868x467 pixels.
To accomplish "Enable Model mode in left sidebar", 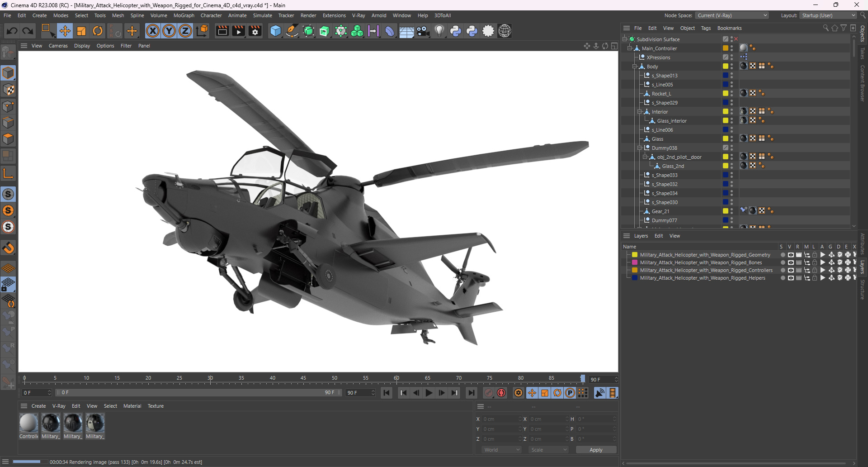I will [x=8, y=73].
